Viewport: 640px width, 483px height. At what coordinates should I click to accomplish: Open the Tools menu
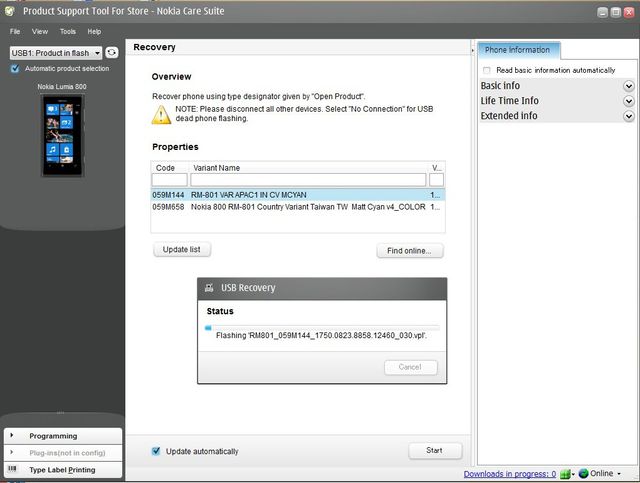[67, 32]
